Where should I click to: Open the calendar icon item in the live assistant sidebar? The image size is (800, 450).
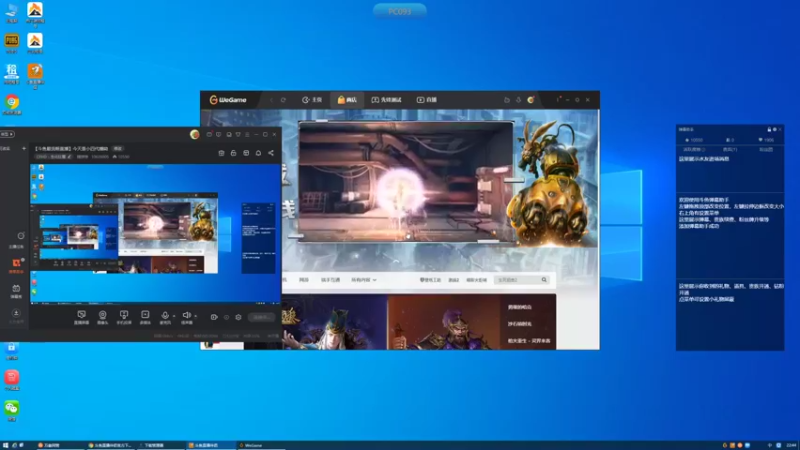pyautogui.click(x=16, y=291)
